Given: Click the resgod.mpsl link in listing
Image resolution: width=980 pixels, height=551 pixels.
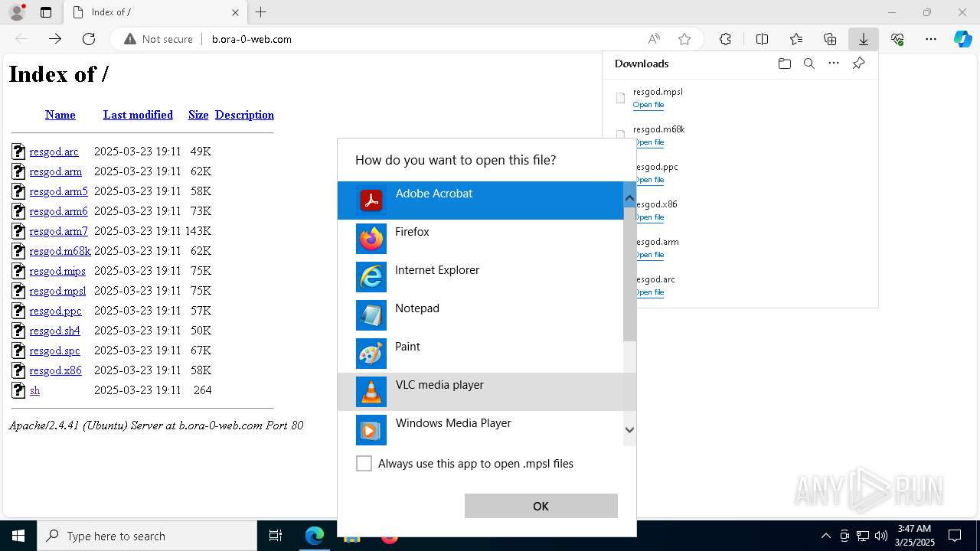Looking at the screenshot, I should pyautogui.click(x=57, y=291).
